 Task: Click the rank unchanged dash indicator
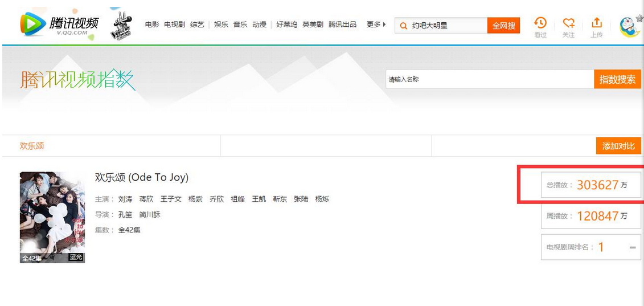(633, 248)
